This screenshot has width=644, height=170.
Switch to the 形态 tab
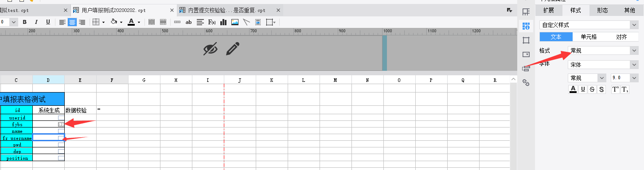[602, 11]
